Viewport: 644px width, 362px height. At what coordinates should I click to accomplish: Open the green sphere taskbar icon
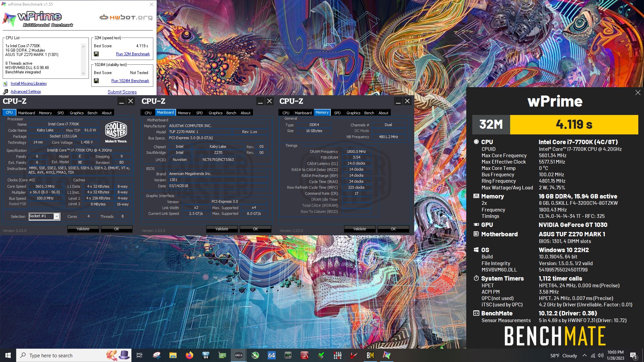(x=255, y=355)
